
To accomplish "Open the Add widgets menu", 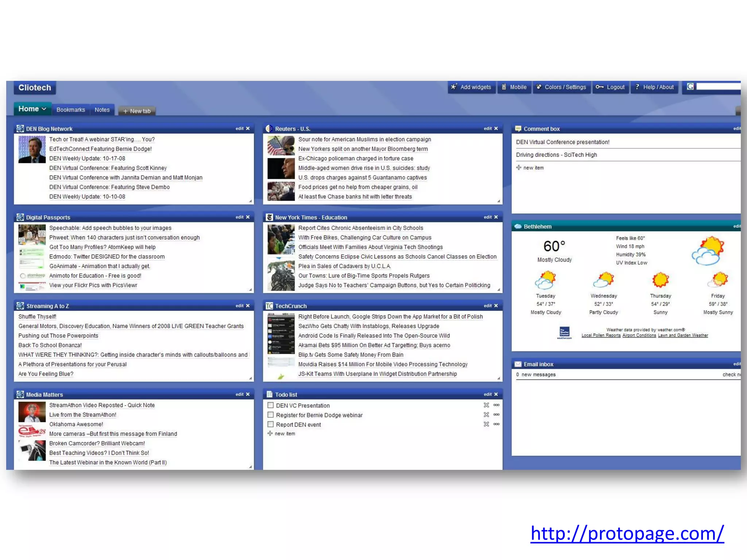I will pos(471,87).
